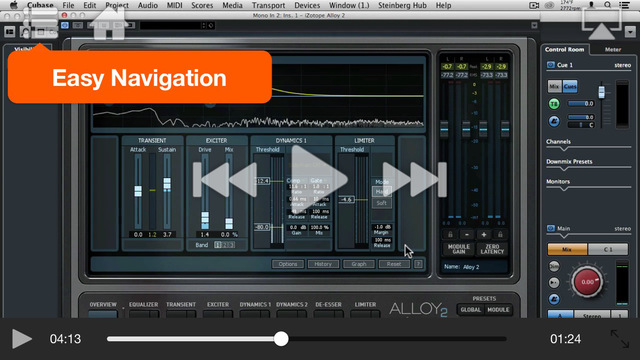Toggle the Soft limiter mode
The image size is (640, 360).
coord(381,203)
